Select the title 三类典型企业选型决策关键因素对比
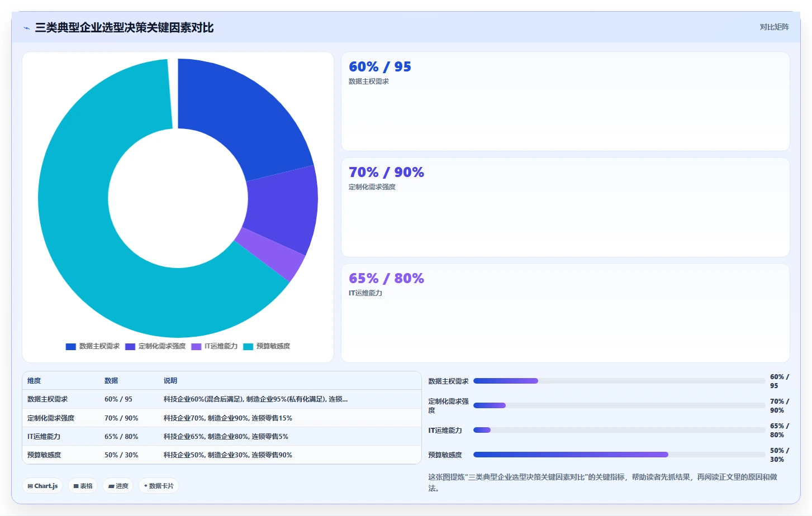Image resolution: width=812 pixels, height=516 pixels. 124,27
